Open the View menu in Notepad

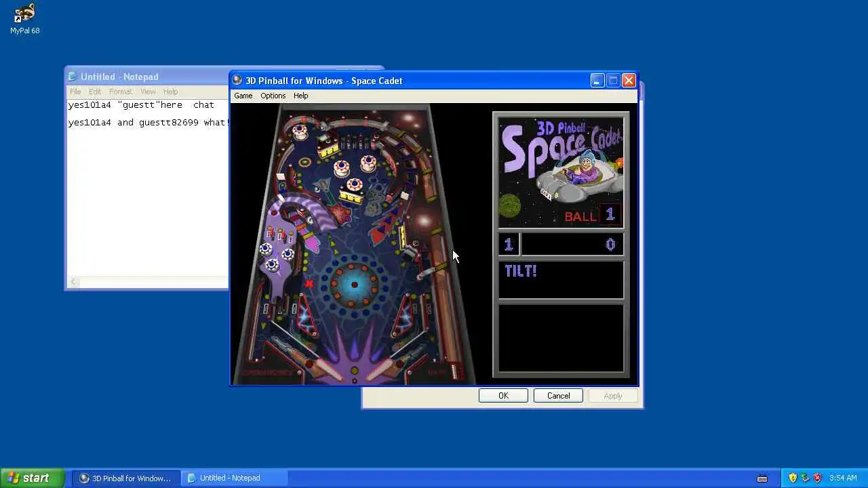coord(148,91)
